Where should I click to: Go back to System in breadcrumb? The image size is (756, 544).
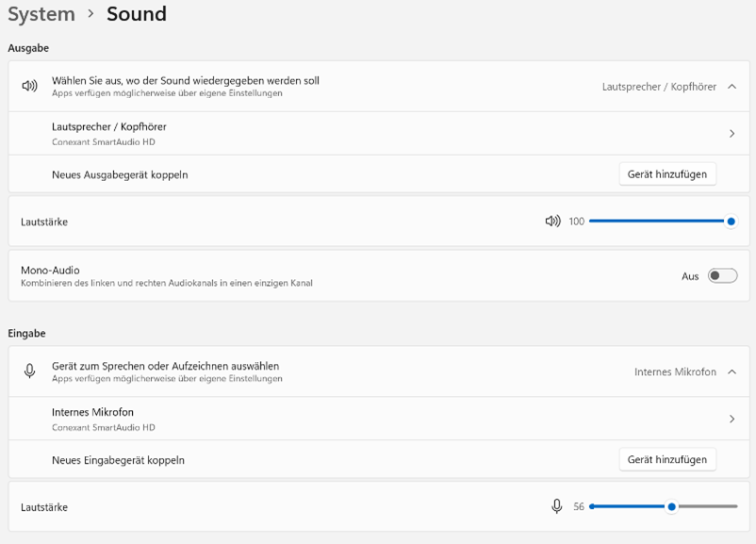tap(41, 14)
